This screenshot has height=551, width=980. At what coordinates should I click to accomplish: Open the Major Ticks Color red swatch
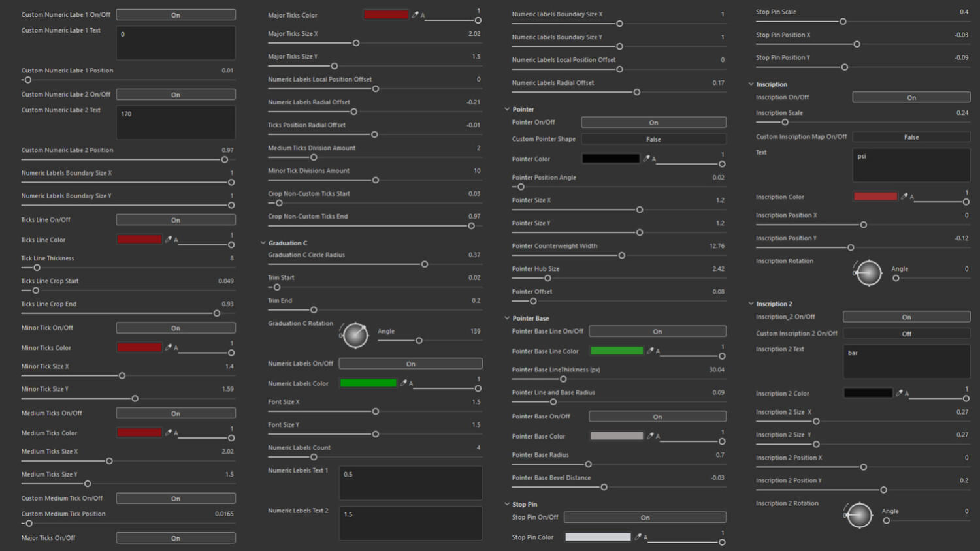coord(386,14)
